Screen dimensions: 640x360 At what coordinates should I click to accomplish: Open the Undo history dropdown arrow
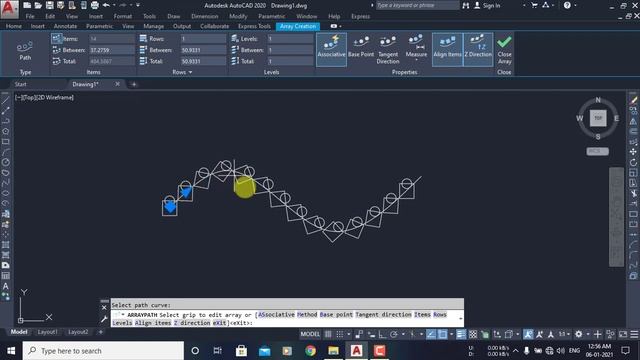click(114, 5)
